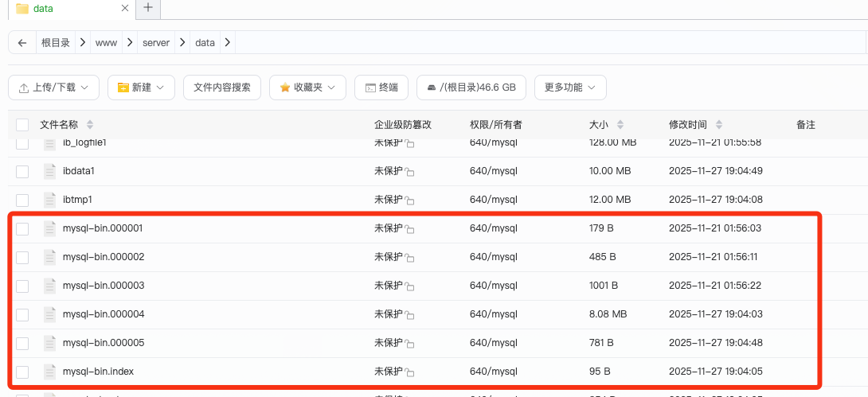Open a new tab with plus button

pyautogui.click(x=147, y=7)
